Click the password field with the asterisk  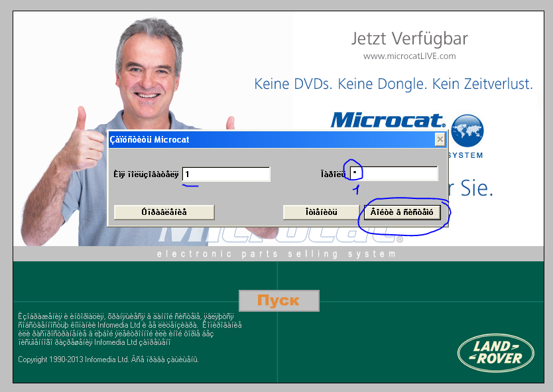pyautogui.click(x=394, y=174)
